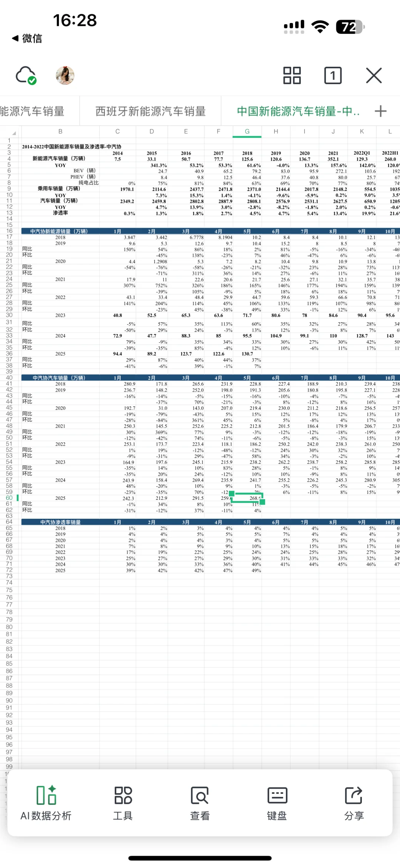Tap cell value 341.3% in YOY row
The width and height of the screenshot is (400, 868).
[x=159, y=165]
